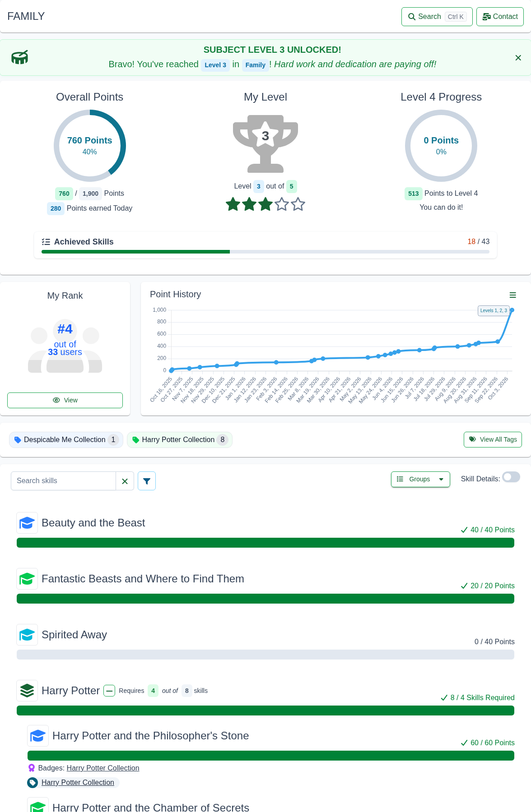
Task: Click Chamber of Secrets skill icon
Action: pyautogui.click(x=38, y=805)
